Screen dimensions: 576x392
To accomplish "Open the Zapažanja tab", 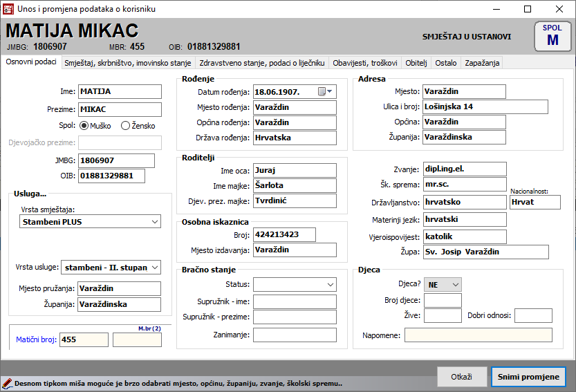I will [x=482, y=63].
